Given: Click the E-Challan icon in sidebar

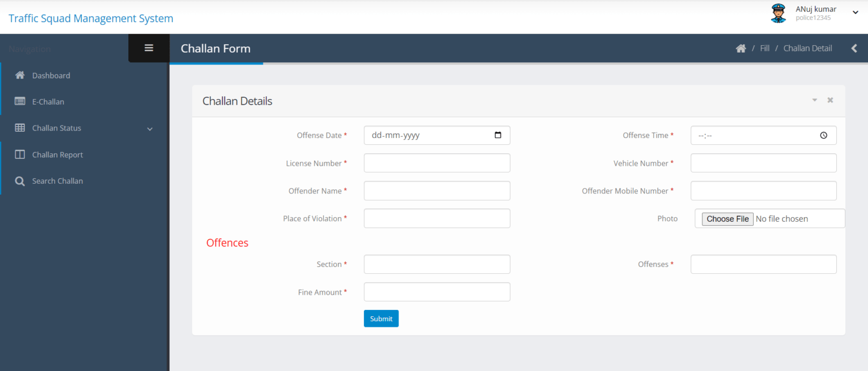Looking at the screenshot, I should [x=19, y=101].
